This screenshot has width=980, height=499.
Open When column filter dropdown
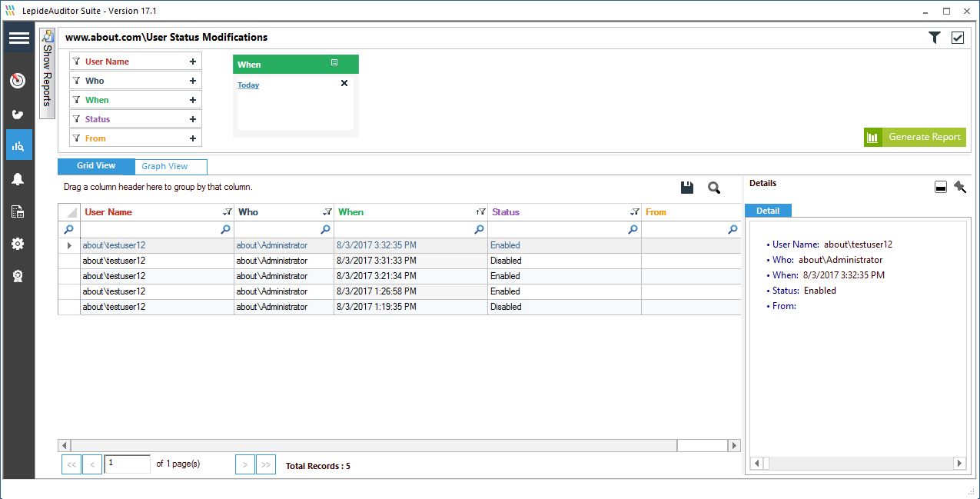click(x=481, y=212)
